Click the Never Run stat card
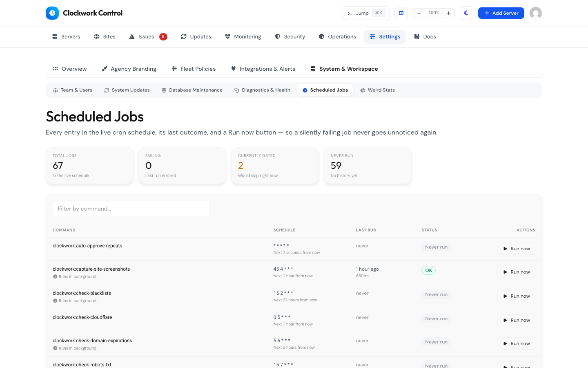The width and height of the screenshot is (588, 368). coord(367,166)
